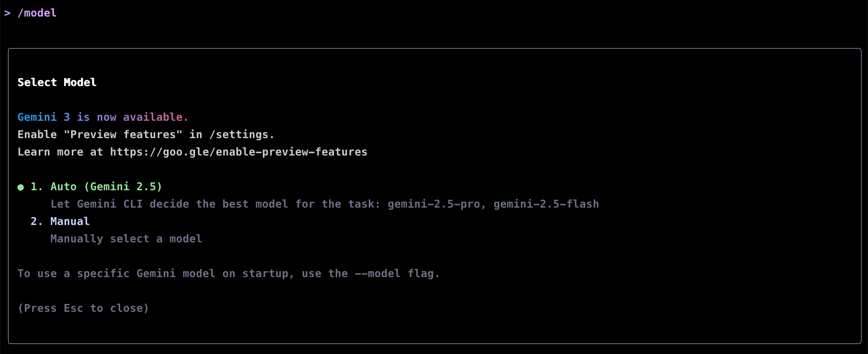Screen dimensions: 868x354
Task: Select the "Auto (Gemini 2.5)" option
Action: [106, 187]
